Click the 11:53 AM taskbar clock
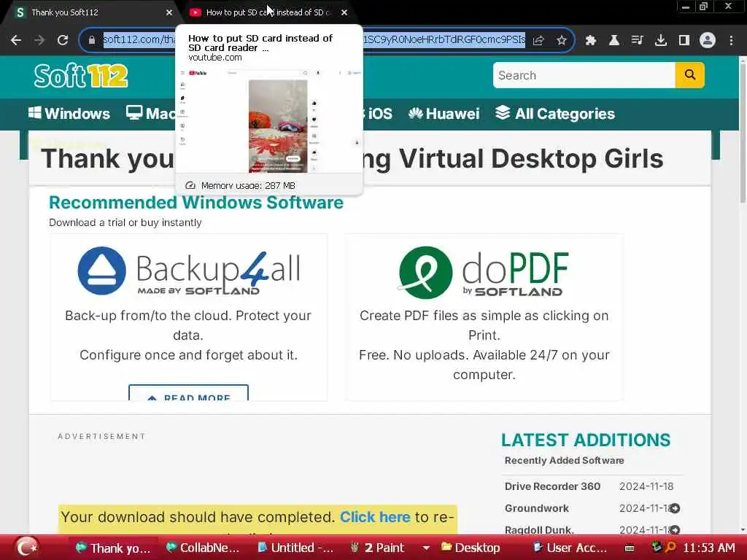The height and width of the screenshot is (560, 747). click(709, 548)
